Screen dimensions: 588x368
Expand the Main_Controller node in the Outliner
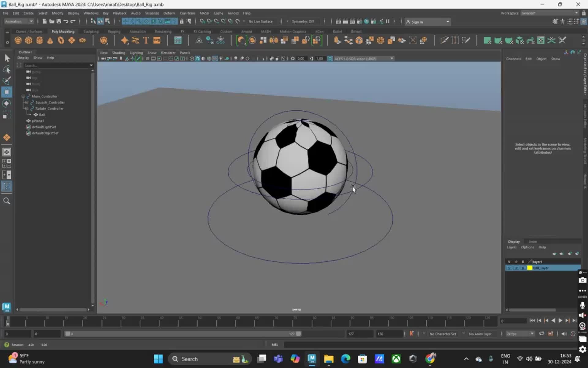coord(23,96)
